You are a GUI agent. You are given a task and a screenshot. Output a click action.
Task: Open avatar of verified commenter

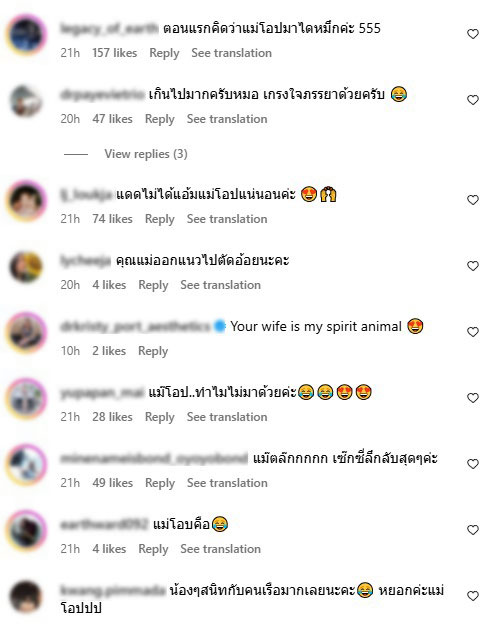pyautogui.click(x=26, y=332)
